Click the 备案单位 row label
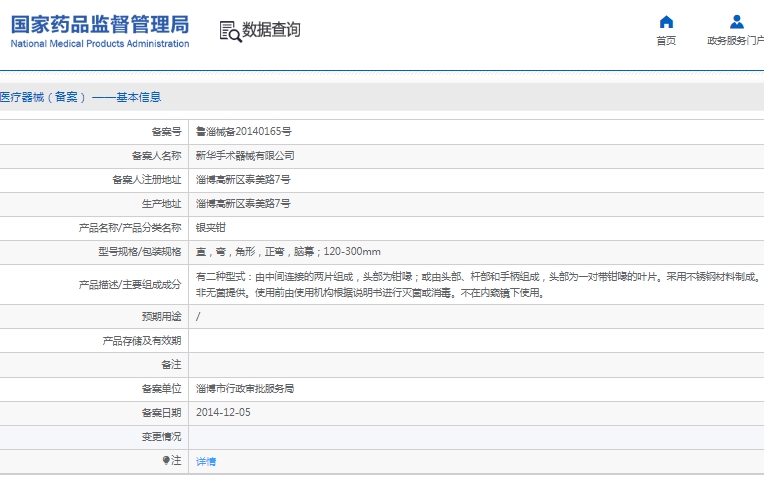The image size is (764, 480). [x=161, y=388]
